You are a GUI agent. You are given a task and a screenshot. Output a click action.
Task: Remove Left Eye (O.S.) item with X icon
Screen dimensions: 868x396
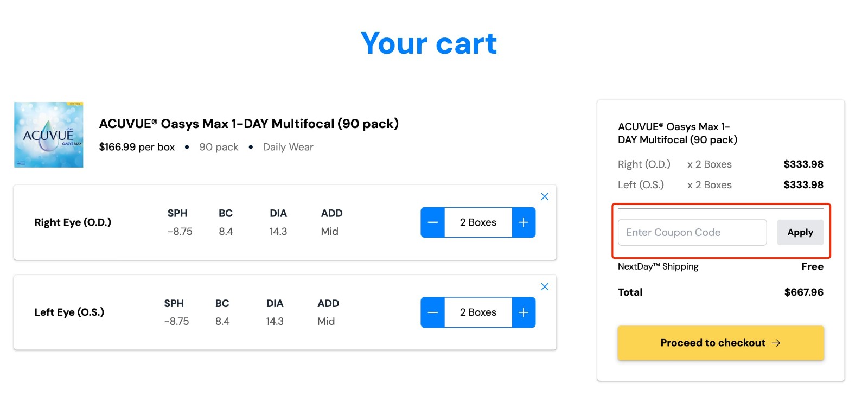pyautogui.click(x=544, y=286)
